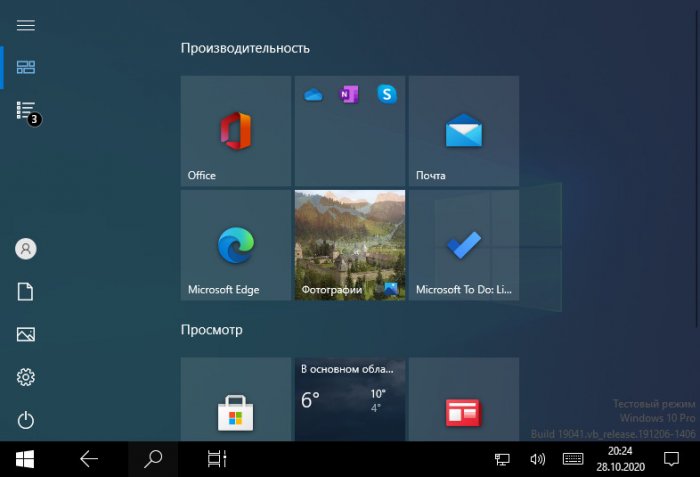The image size is (700, 477).
Task: Open the Фотографии photos tile
Action: click(350, 245)
